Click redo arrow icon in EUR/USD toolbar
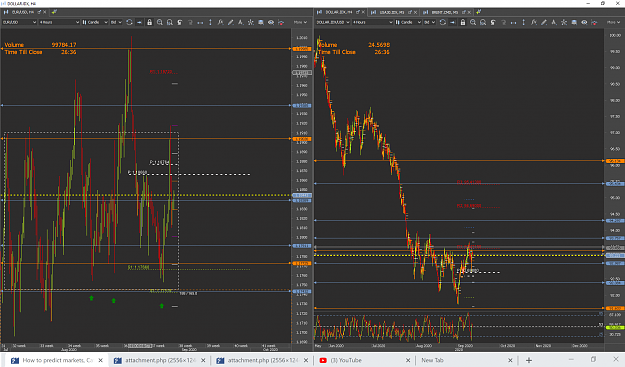The width and height of the screenshot is (625, 367). pyautogui.click(x=190, y=22)
